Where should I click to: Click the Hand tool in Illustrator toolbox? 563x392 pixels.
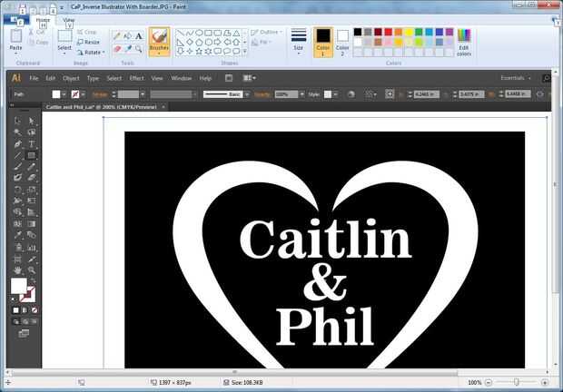(x=17, y=270)
